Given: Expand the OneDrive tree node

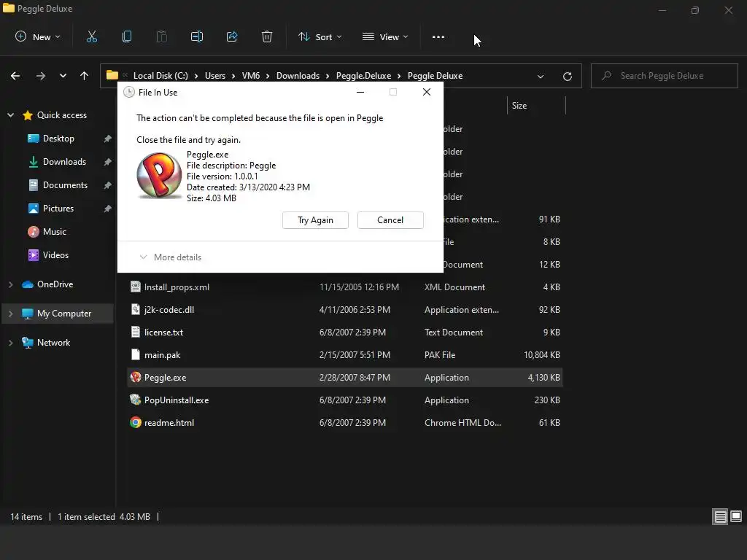Looking at the screenshot, I should [10, 284].
